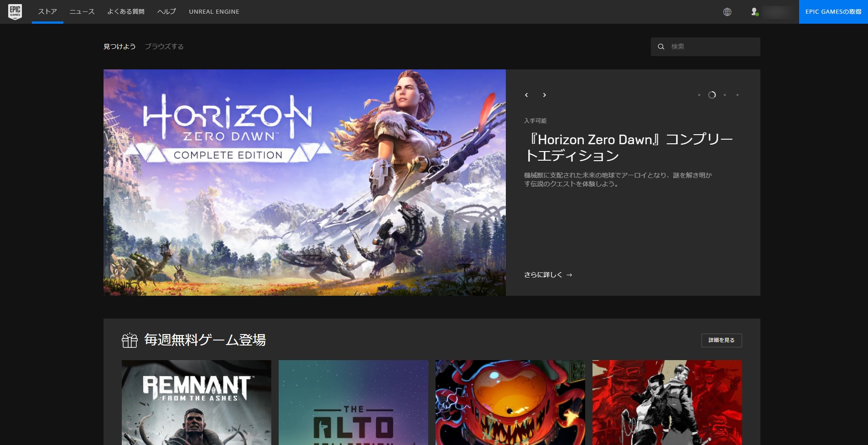Select the first carousel indicator dot

[x=699, y=95]
